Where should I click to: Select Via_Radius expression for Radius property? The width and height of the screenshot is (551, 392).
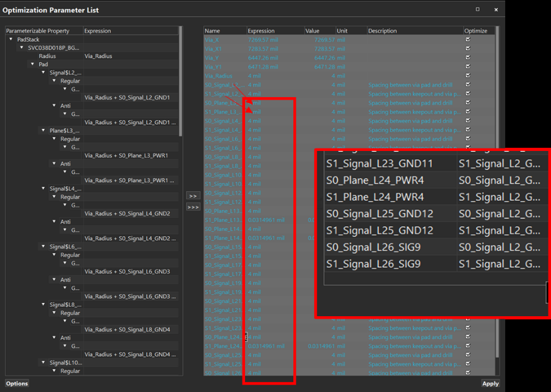point(98,56)
